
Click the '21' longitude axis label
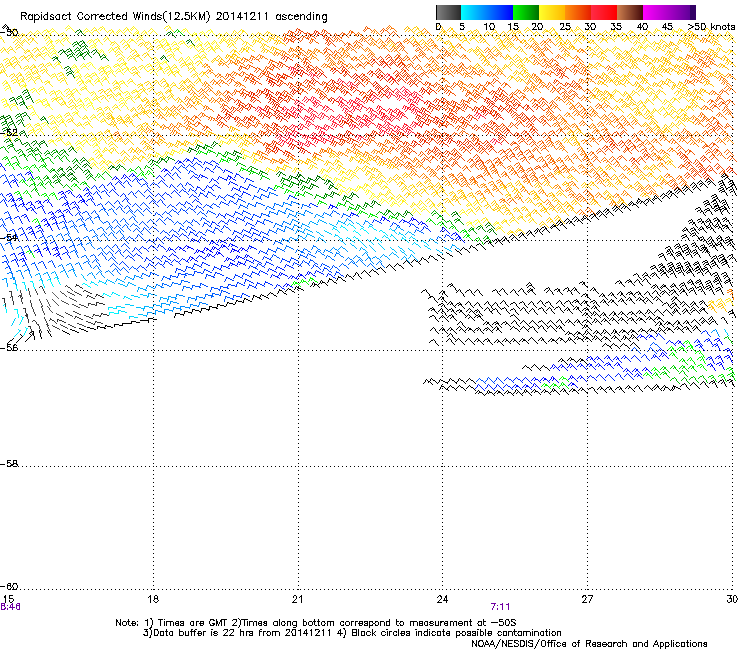pos(297,599)
